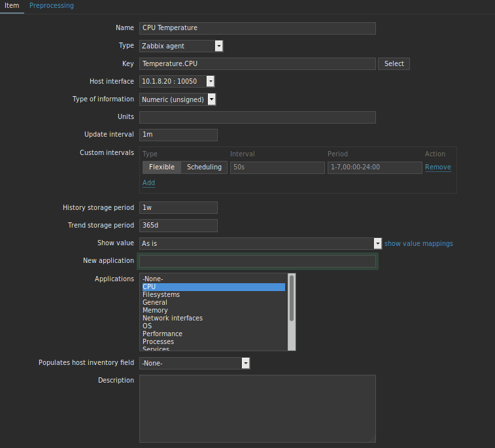The image size is (495, 448).
Task: Open the Type of information dropdown
Action: [x=178, y=99]
